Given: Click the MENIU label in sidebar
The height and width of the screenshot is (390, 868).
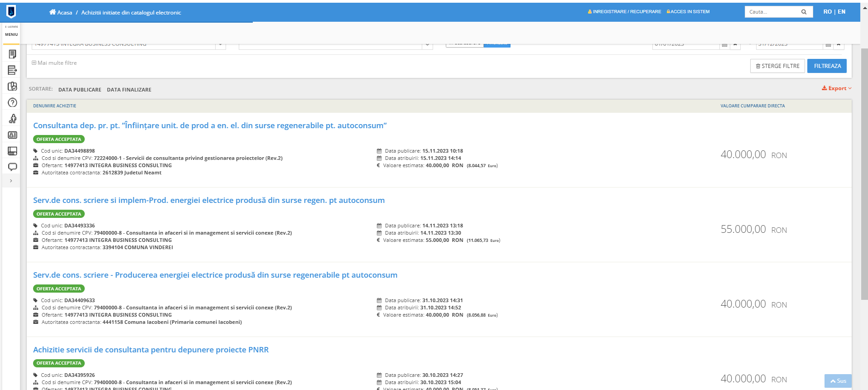Looking at the screenshot, I should coord(11,34).
